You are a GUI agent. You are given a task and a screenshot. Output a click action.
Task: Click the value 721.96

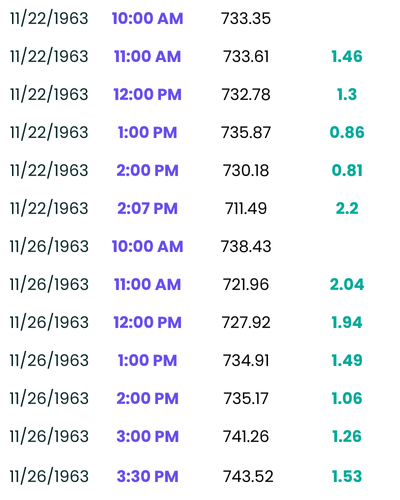click(246, 284)
